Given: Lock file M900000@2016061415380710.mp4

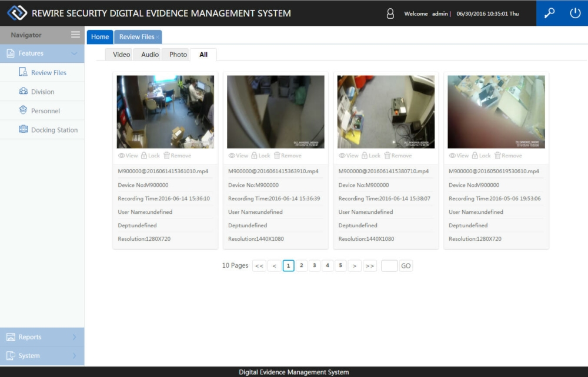Looking at the screenshot, I should point(371,156).
